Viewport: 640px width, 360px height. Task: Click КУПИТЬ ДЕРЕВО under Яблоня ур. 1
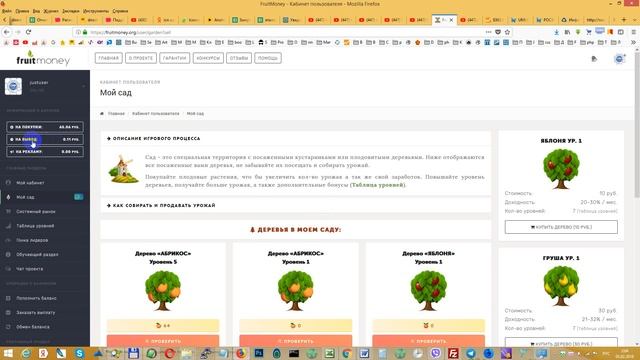pyautogui.click(x=561, y=227)
